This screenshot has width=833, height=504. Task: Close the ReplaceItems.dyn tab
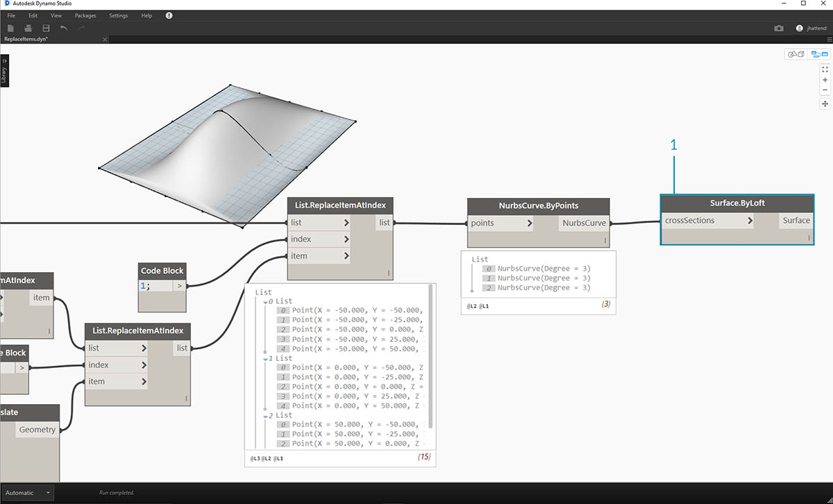pos(105,40)
